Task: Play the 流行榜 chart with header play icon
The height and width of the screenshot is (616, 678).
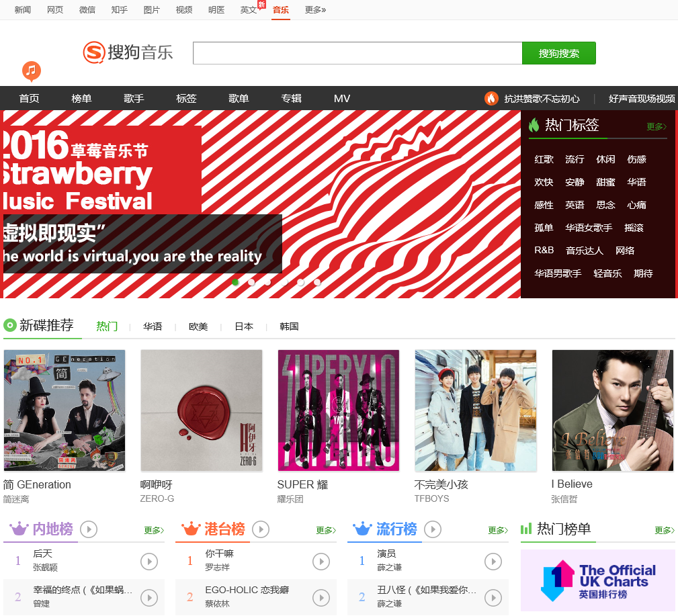Action: (x=433, y=529)
